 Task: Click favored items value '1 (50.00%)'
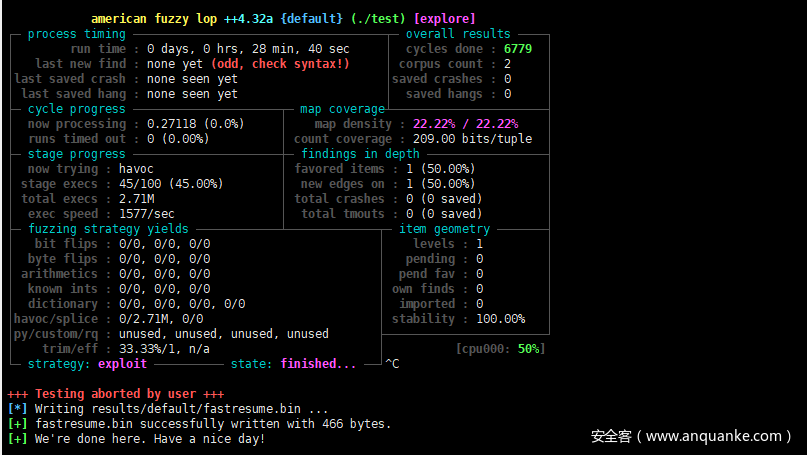coord(441,169)
